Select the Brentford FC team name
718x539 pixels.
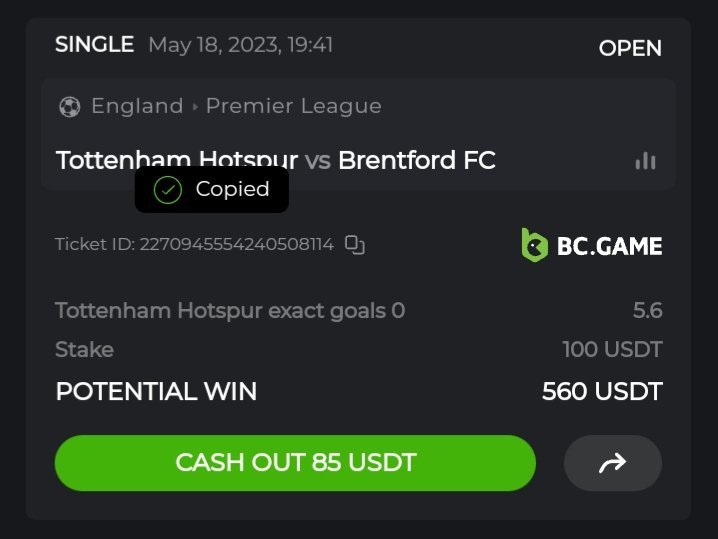417,160
